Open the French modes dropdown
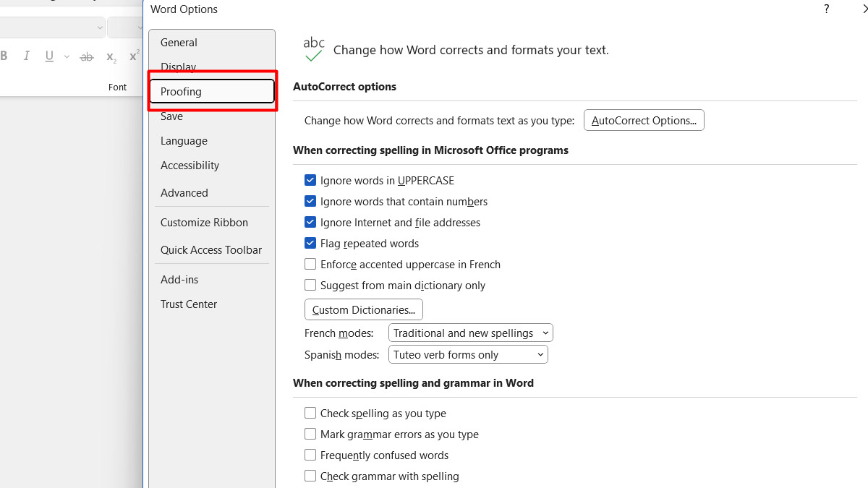The height and width of the screenshot is (488, 868). (470, 333)
